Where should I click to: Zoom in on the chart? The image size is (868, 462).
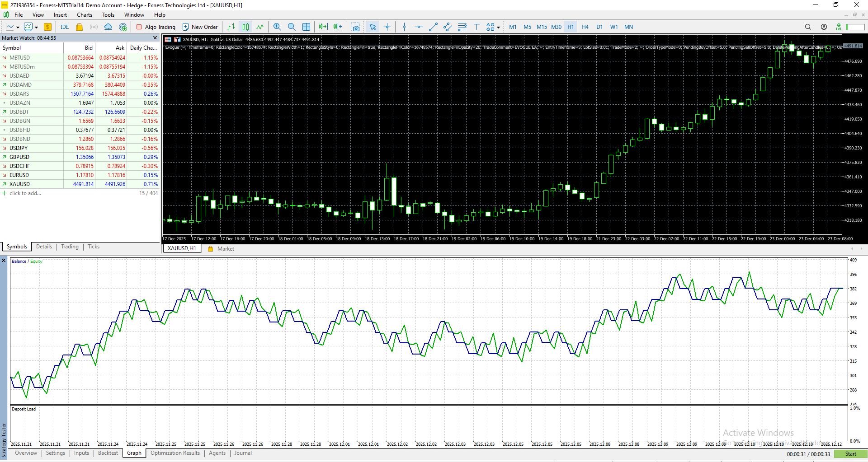pyautogui.click(x=277, y=27)
